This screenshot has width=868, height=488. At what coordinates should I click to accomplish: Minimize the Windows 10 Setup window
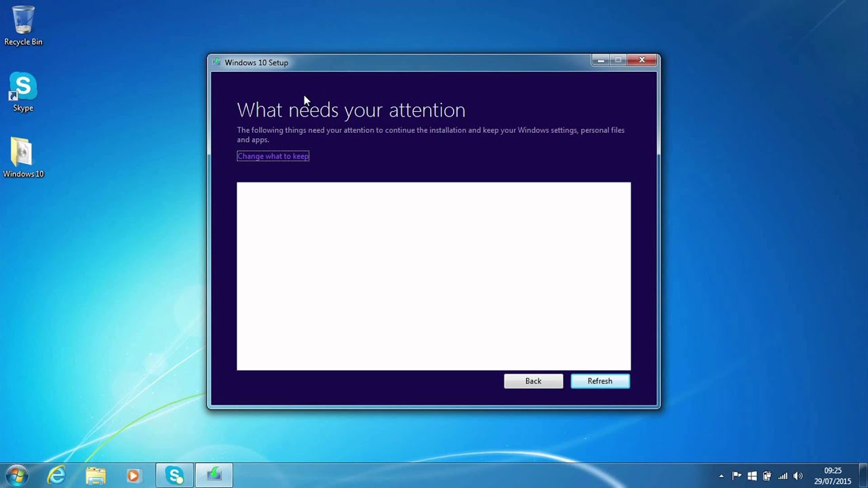[x=600, y=60]
